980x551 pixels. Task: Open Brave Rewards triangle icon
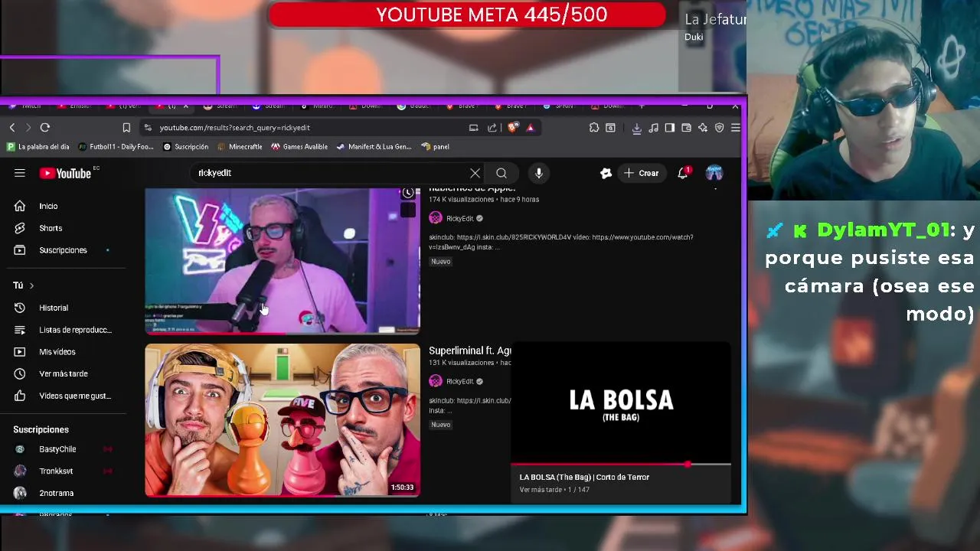(530, 128)
